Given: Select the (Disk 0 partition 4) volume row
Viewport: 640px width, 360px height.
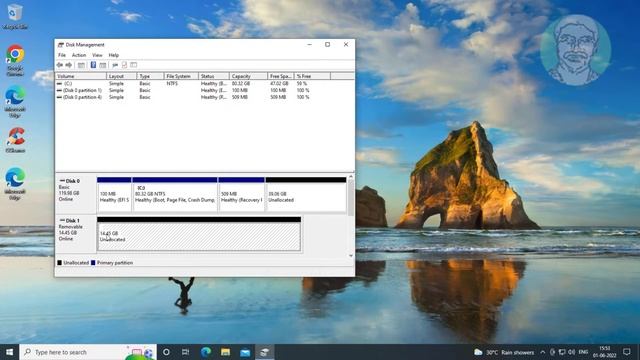Looking at the screenshot, I should tap(184, 97).
